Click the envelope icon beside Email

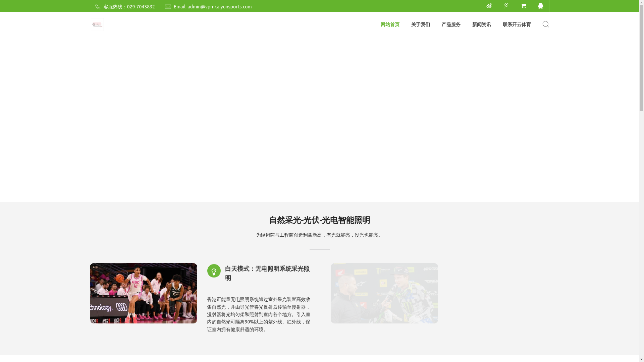click(x=168, y=7)
